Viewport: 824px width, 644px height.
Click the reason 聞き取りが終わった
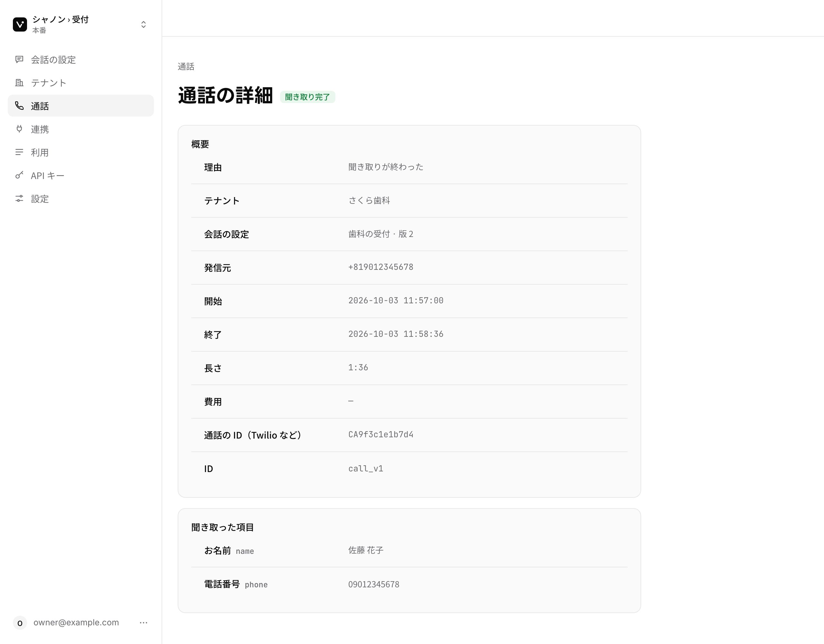tap(386, 167)
